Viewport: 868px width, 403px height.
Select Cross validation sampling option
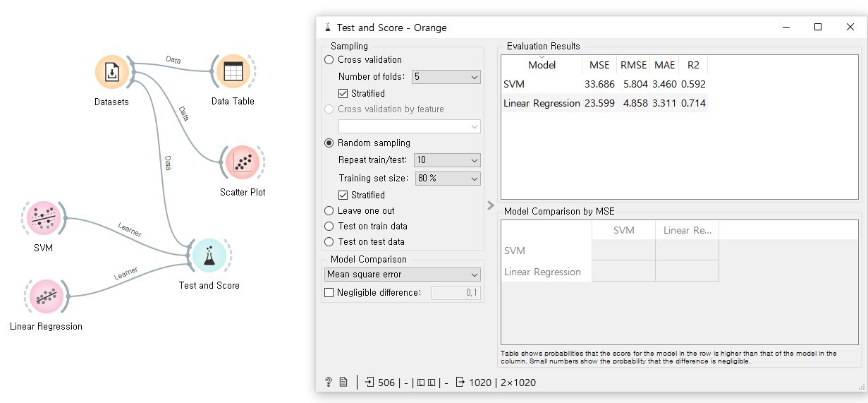click(x=329, y=60)
